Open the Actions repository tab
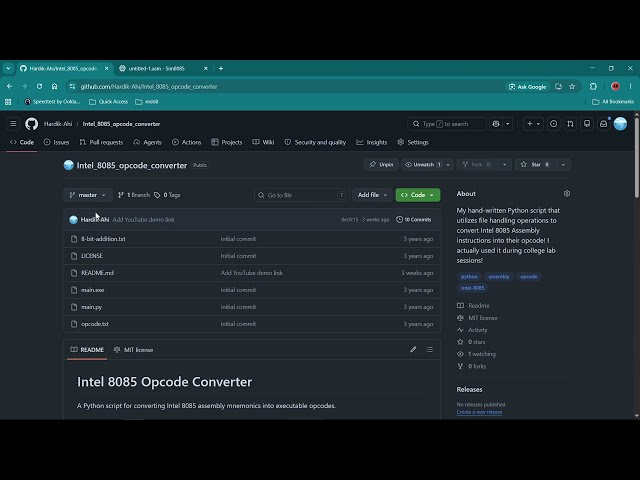Screen dimensions: 640x480 (187, 142)
